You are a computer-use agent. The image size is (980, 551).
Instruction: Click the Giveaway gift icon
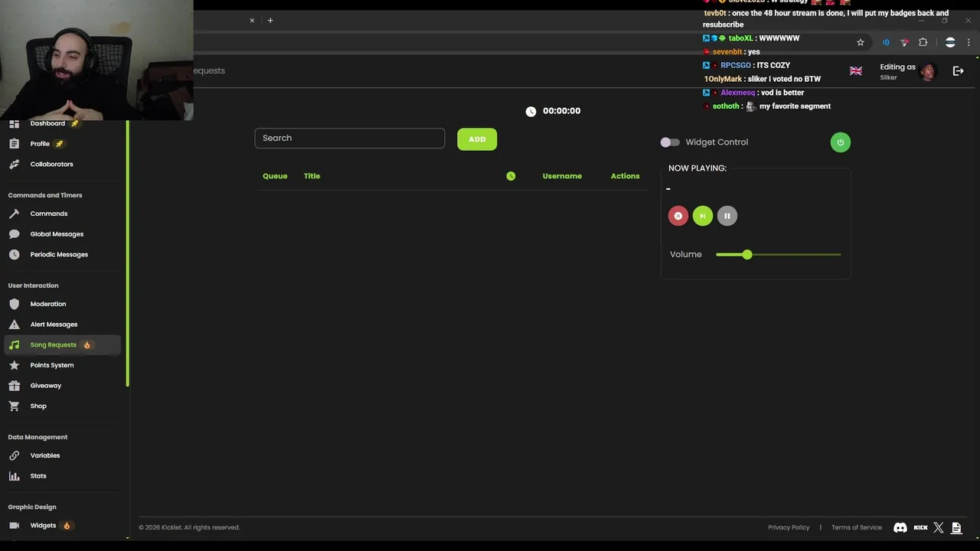14,386
